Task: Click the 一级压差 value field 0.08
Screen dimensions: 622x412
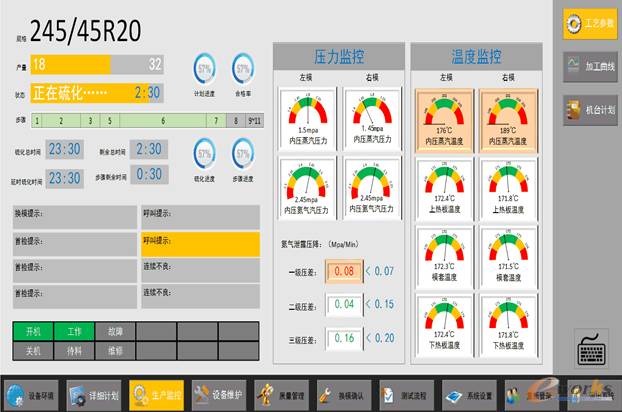Action: 344,271
